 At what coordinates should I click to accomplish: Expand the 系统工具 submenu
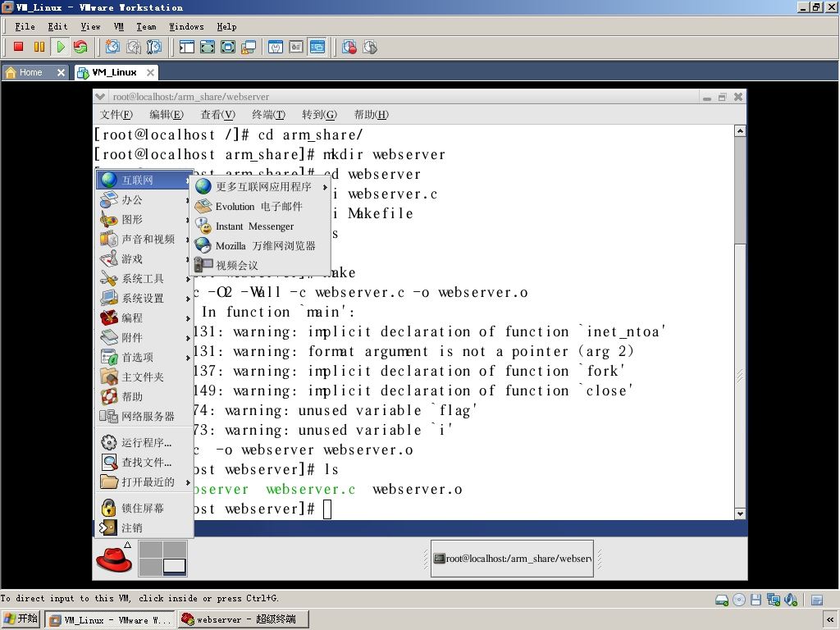(x=144, y=279)
